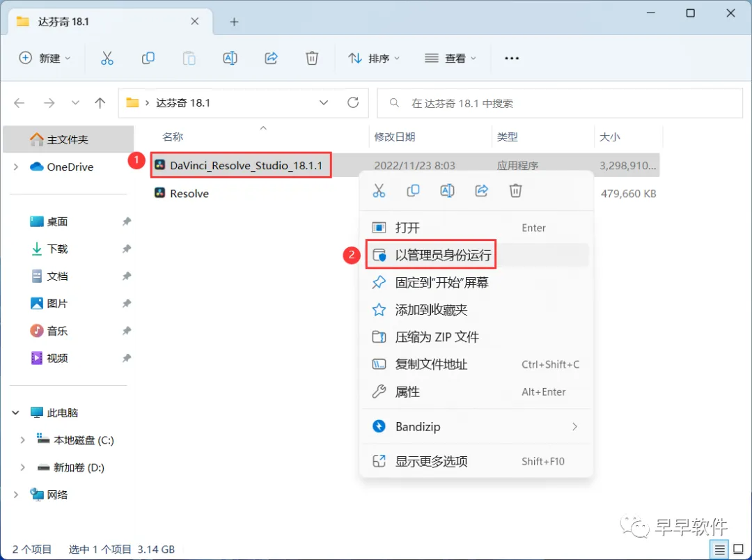Click the pin icon next to 下载
752x560 pixels.
click(127, 249)
